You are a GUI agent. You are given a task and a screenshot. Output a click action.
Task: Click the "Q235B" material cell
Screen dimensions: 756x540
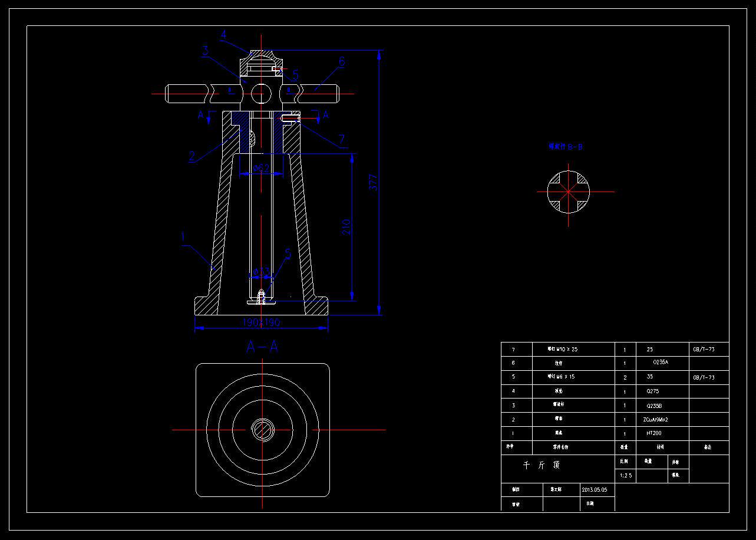coord(655,406)
